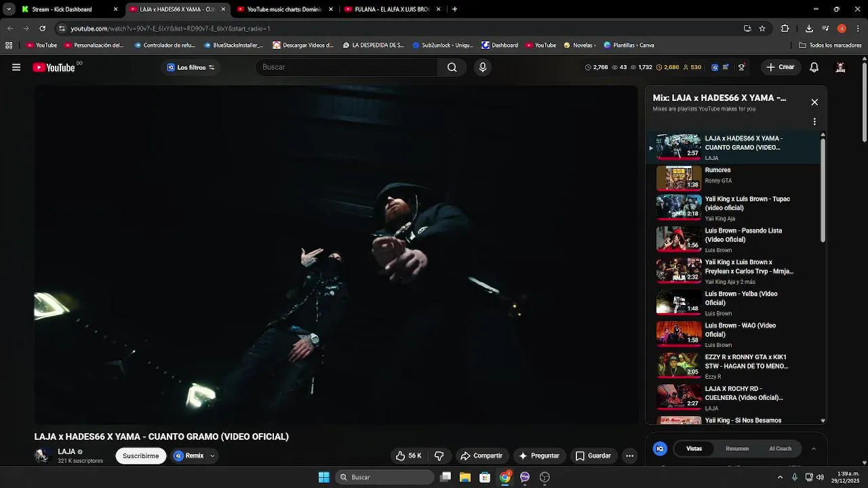Screen dimensions: 868x488
Task: Open Chrome extensions puzzle icon
Action: click(x=785, y=28)
